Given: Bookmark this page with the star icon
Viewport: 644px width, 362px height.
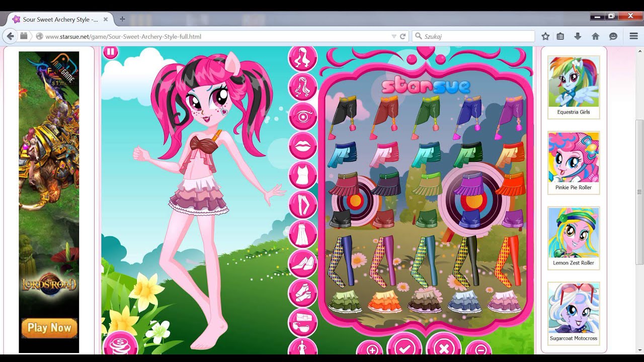Looking at the screenshot, I should tap(545, 36).
